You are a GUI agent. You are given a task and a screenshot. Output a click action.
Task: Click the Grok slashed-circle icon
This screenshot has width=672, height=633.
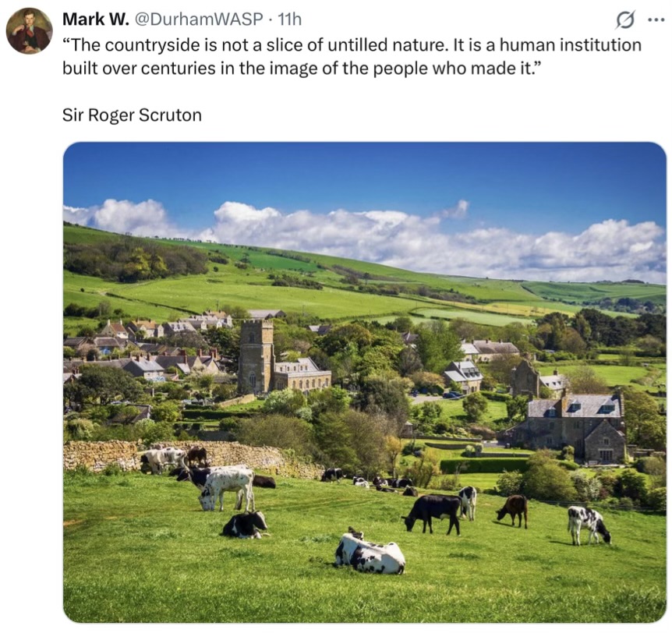click(624, 19)
